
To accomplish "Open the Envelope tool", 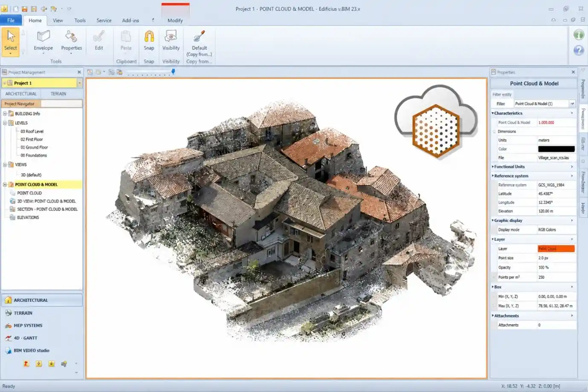I will point(43,41).
